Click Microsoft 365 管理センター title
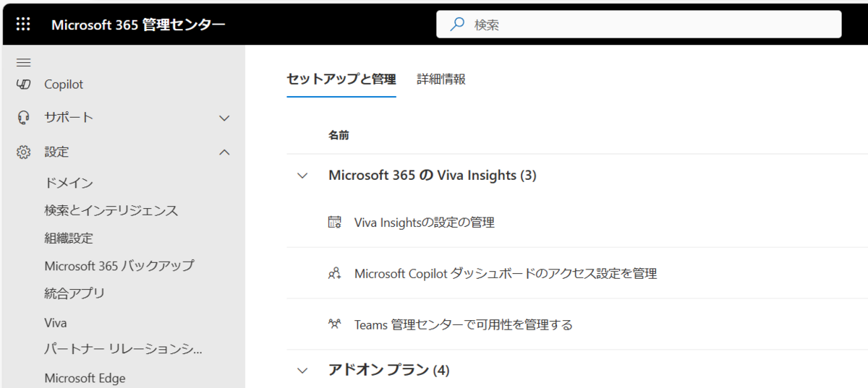 (x=138, y=25)
